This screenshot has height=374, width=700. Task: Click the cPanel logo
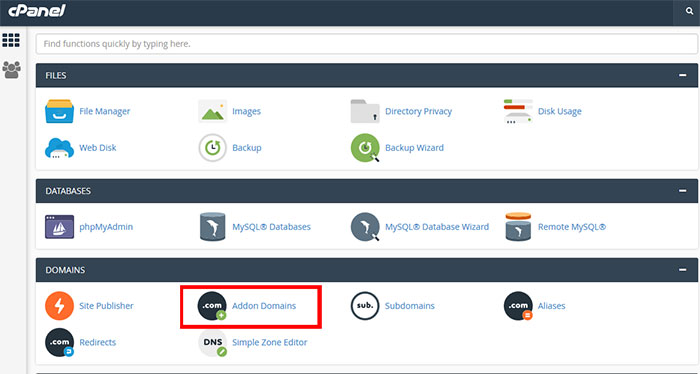pyautogui.click(x=37, y=11)
